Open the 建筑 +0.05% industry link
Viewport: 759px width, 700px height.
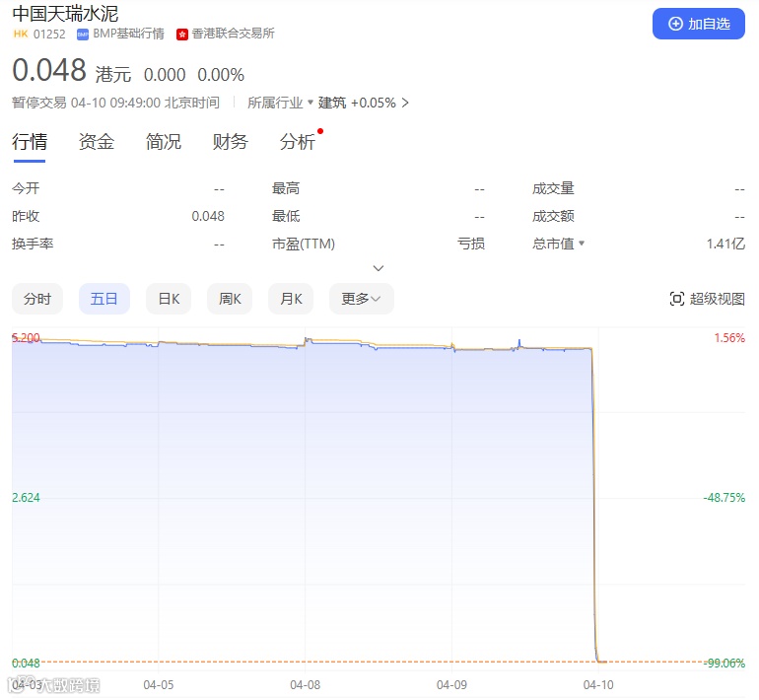point(363,103)
